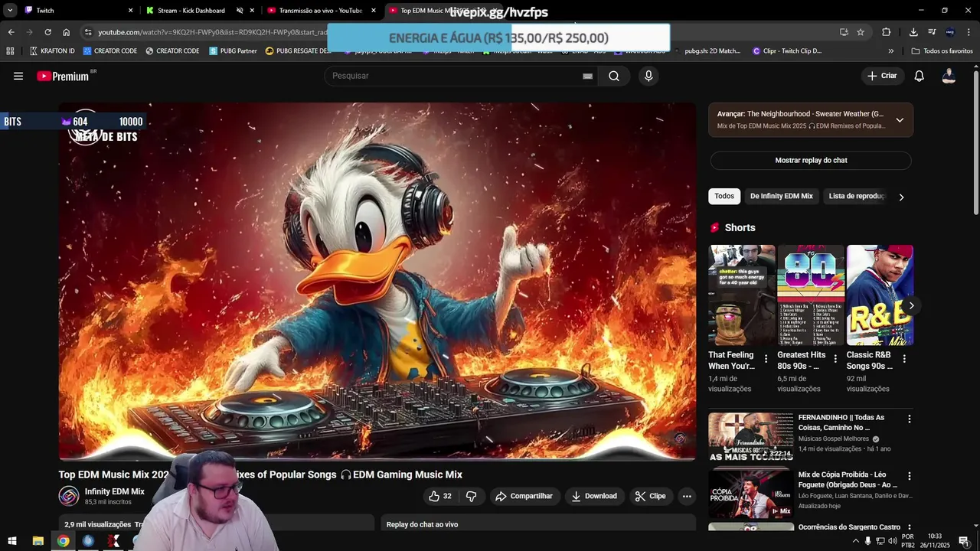980x551 pixels.
Task: Open Chrome downloads icon
Action: pyautogui.click(x=913, y=32)
